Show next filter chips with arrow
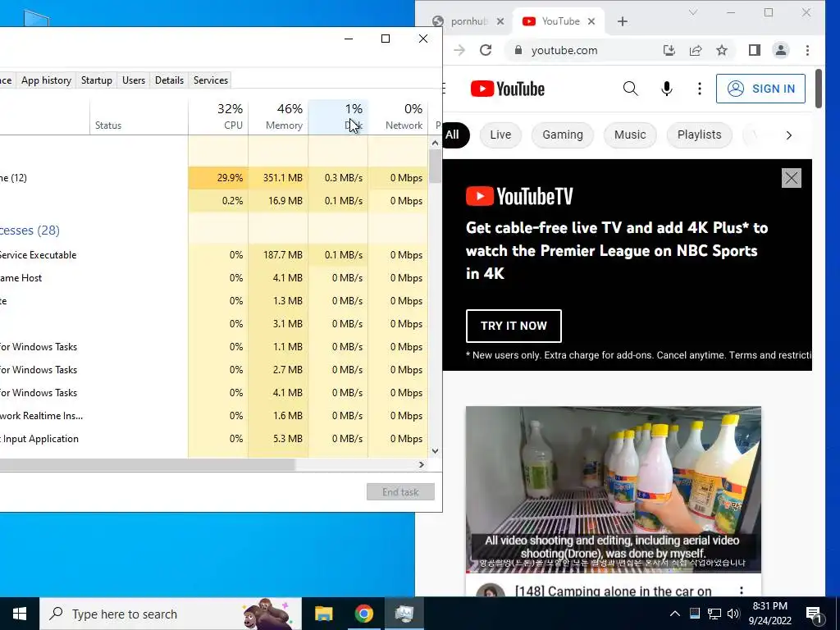The height and width of the screenshot is (630, 840). (788, 135)
